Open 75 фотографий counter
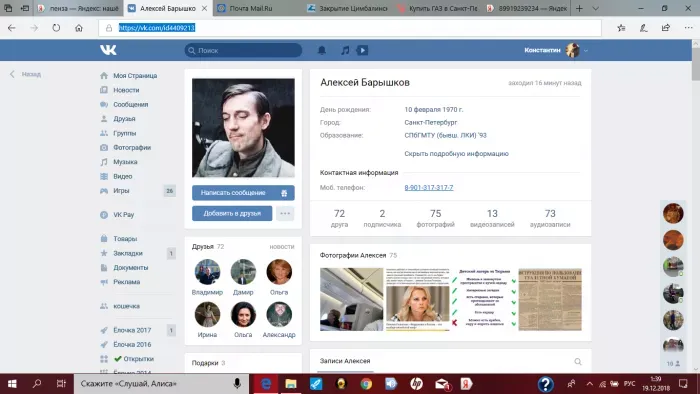This screenshot has height=394, width=700. coord(435,218)
